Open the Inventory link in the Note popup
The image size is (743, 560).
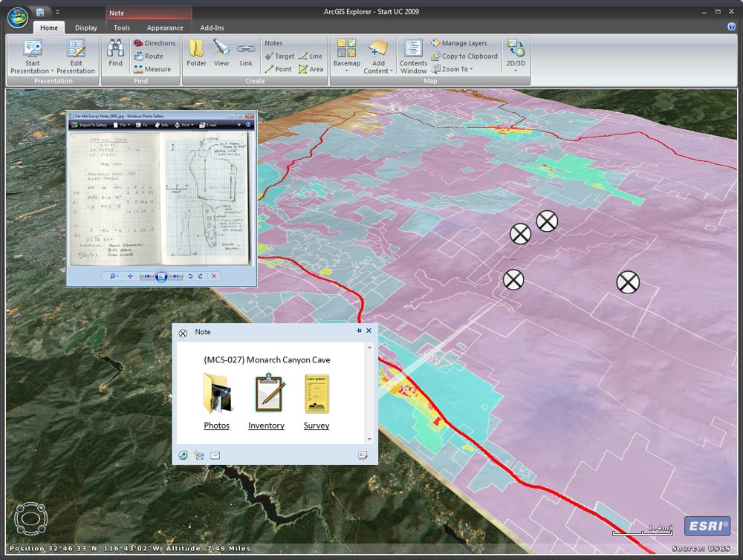266,426
